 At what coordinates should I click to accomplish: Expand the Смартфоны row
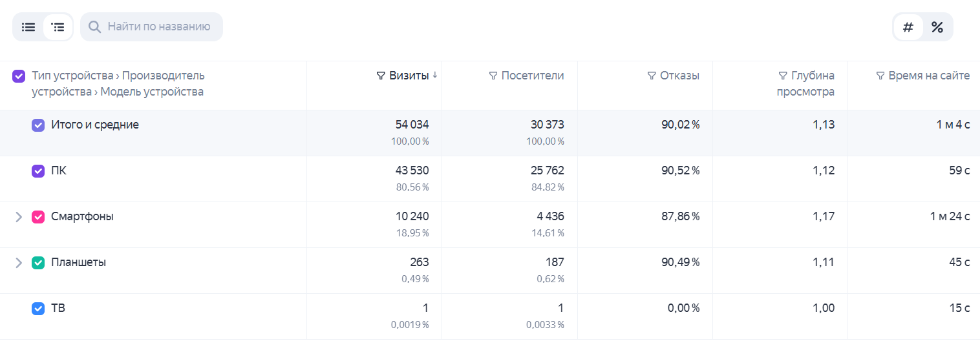19,217
